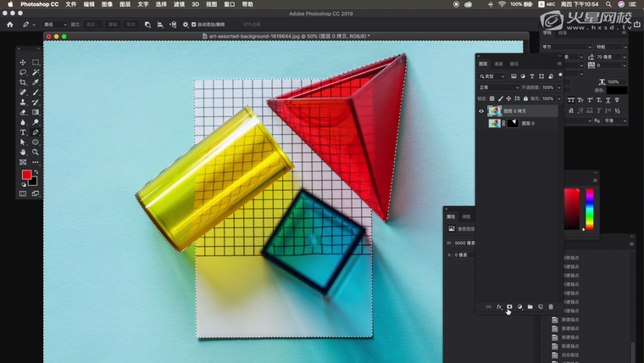Create a new group with the folder icon
This screenshot has height=363, width=644.
click(x=530, y=306)
